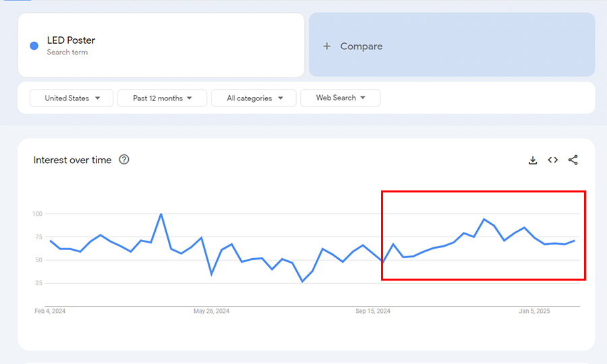Open the embed code icon
The height and width of the screenshot is (364, 607).
pos(552,160)
